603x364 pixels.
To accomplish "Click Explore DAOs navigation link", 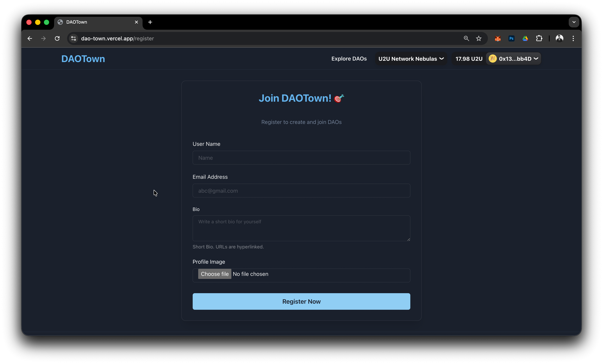I will 349,59.
